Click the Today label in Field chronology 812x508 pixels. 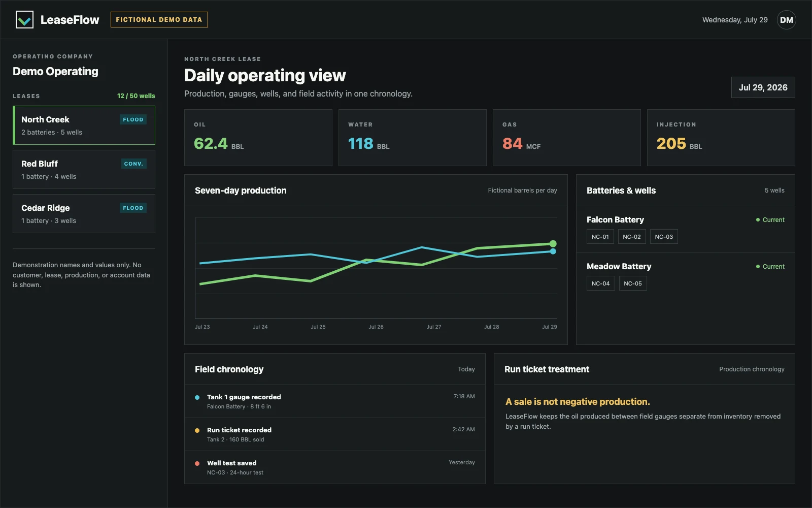click(466, 369)
